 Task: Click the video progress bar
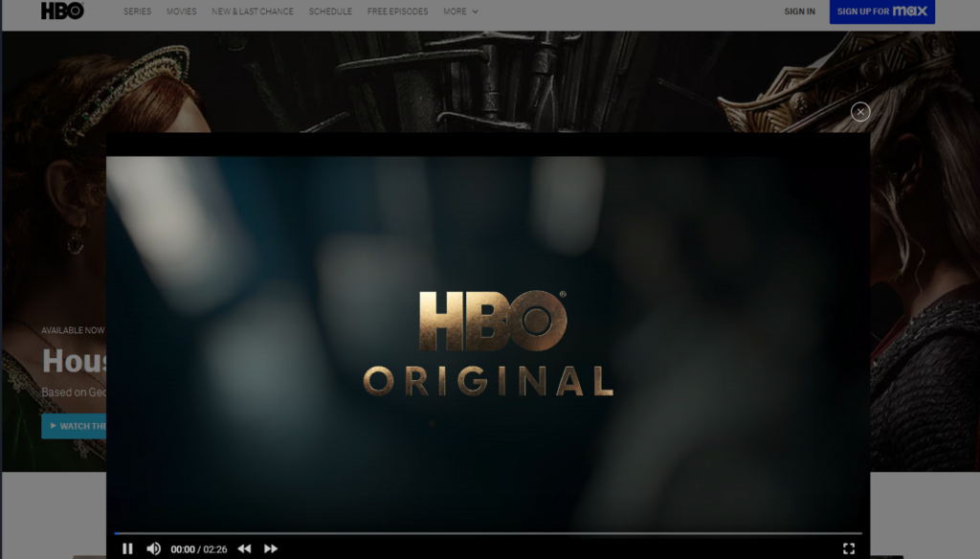coord(488,533)
